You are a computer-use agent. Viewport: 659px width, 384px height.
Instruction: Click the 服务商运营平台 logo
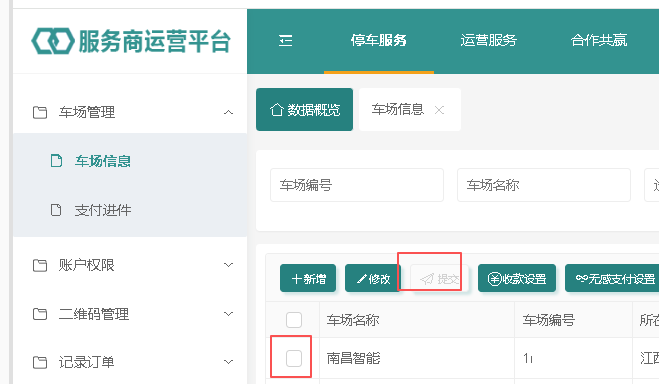(x=131, y=41)
